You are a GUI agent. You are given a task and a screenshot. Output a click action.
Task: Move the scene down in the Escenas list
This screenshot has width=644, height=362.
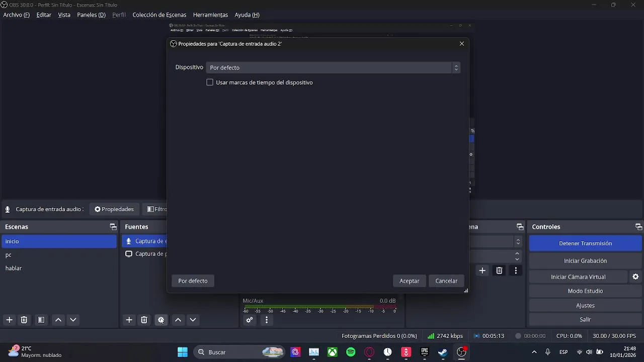(73, 320)
